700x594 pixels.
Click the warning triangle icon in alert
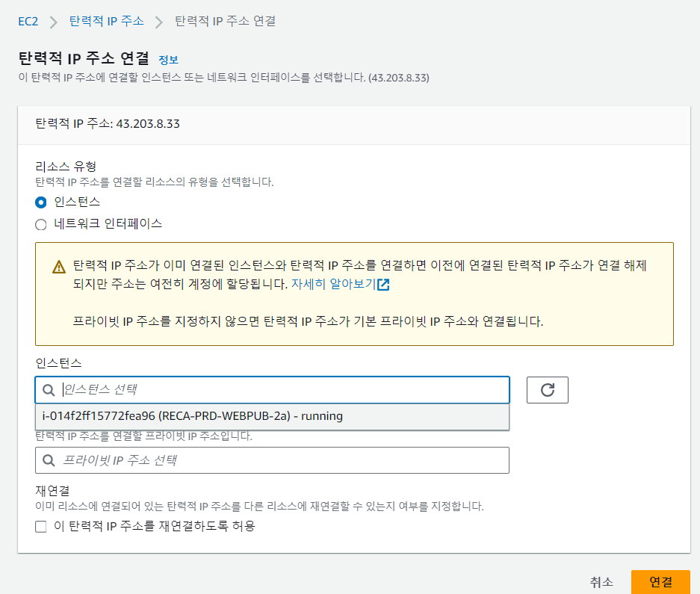pos(59,267)
